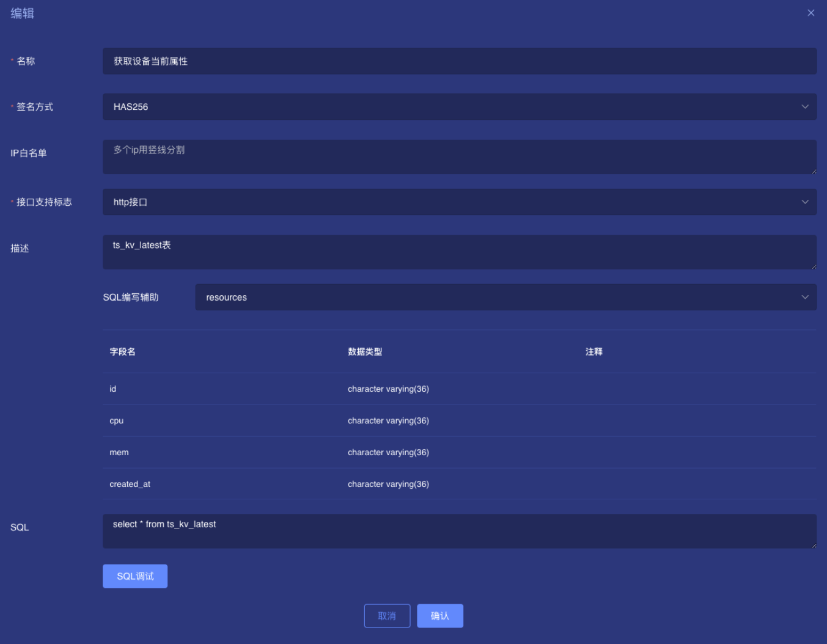Click the chevron arrow of 签名方式
This screenshot has height=644, width=827.
pos(804,107)
